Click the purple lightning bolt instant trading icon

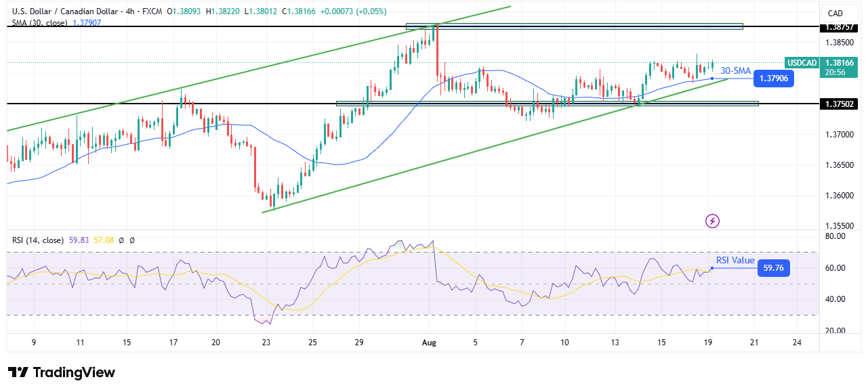714,221
